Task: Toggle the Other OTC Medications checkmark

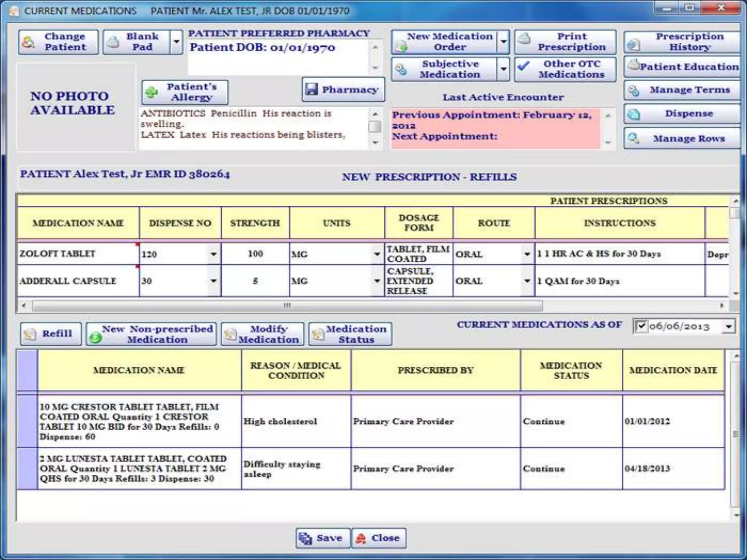Action: pos(524,66)
